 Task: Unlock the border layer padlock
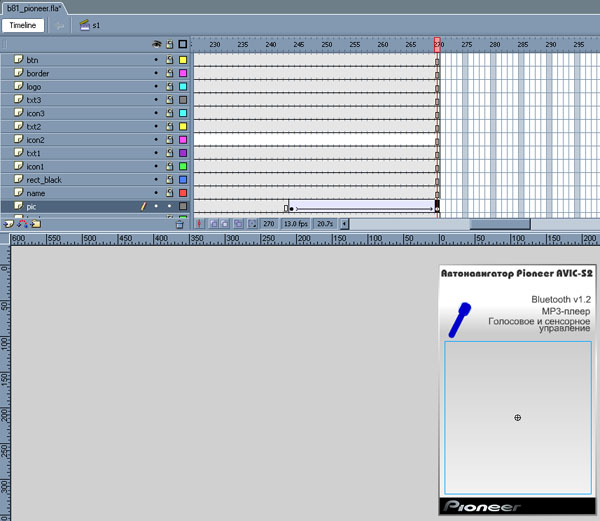tap(170, 73)
